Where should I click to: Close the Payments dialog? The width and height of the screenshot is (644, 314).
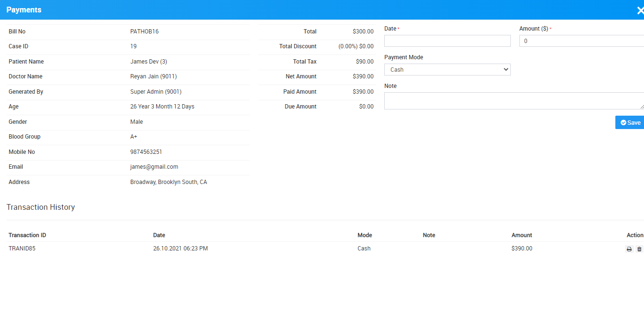[x=640, y=10]
